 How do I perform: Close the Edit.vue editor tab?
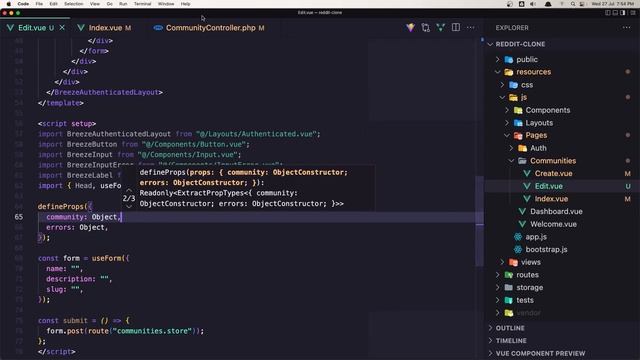tap(62, 28)
